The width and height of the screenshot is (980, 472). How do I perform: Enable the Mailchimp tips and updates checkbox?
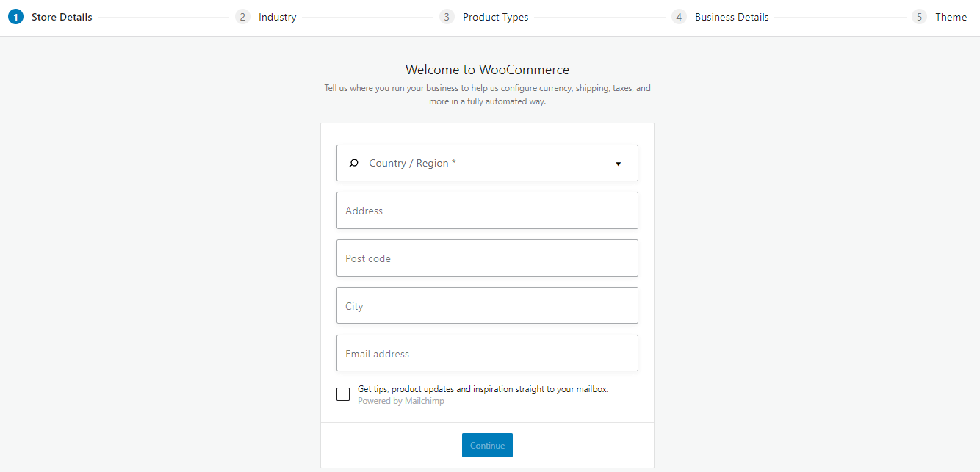(343, 393)
